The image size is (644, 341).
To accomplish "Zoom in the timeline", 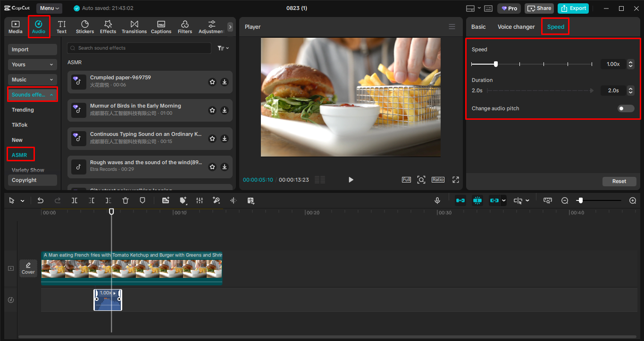I will point(633,200).
